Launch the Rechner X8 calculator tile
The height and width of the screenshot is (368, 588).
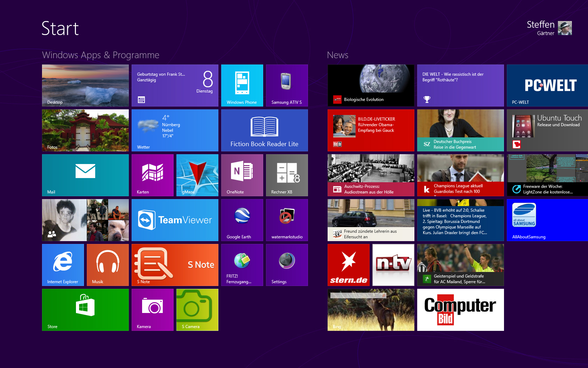point(287,175)
